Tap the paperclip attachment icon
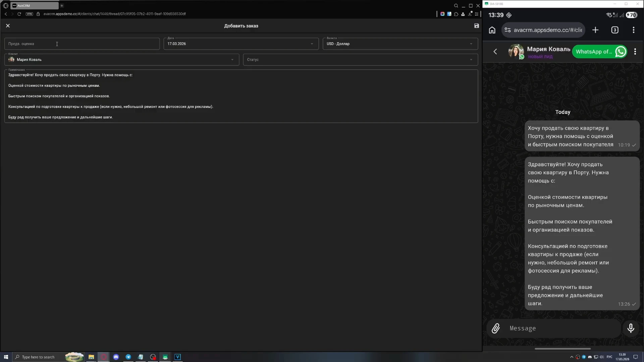Image resolution: width=644 pixels, height=362 pixels. [x=495, y=328]
